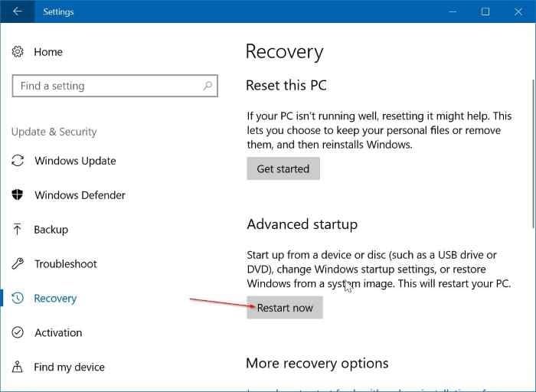Click the More recovery options heading
The width and height of the screenshot is (536, 392).
coord(317,364)
